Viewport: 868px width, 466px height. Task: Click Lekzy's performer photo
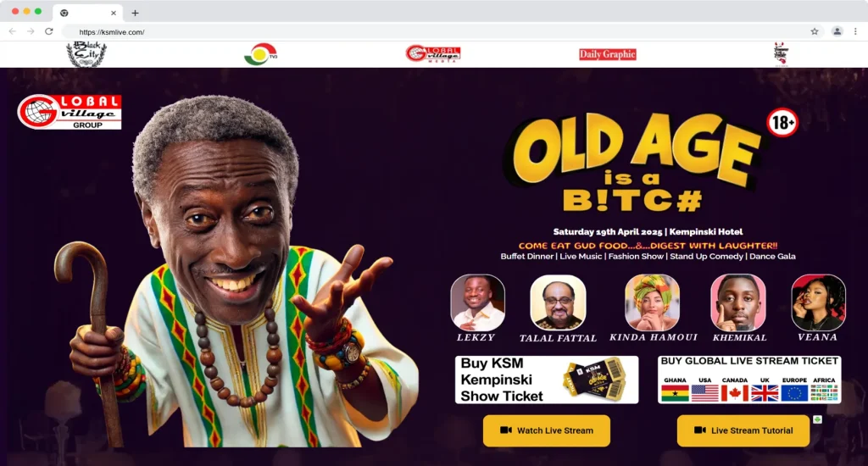(x=477, y=302)
